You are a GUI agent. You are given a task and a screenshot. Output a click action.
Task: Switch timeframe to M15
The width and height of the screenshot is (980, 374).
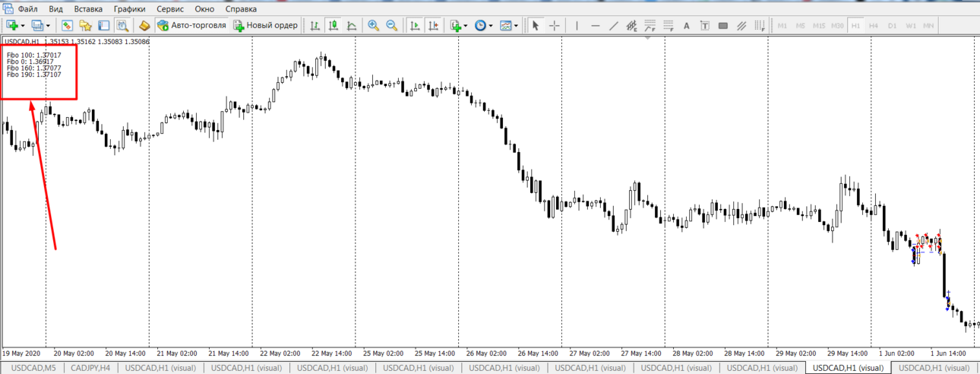[x=819, y=26]
